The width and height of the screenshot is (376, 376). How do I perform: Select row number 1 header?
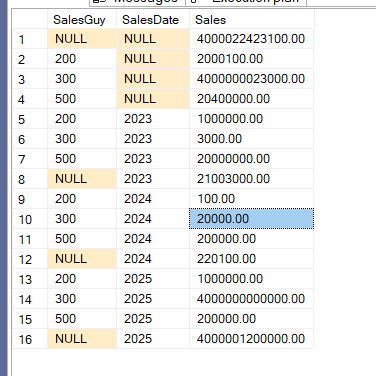click(30, 39)
